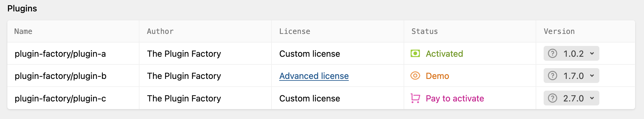The width and height of the screenshot is (644, 119).
Task: Select the Status column header
Action: (425, 31)
